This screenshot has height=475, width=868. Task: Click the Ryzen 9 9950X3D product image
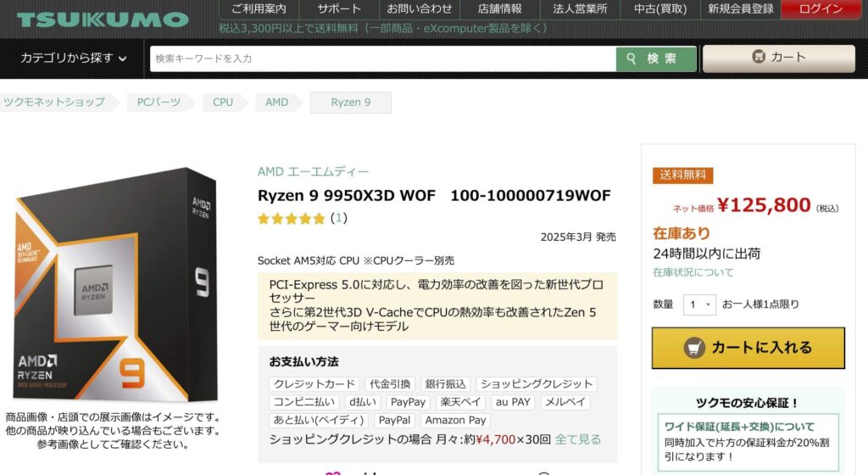point(116,284)
